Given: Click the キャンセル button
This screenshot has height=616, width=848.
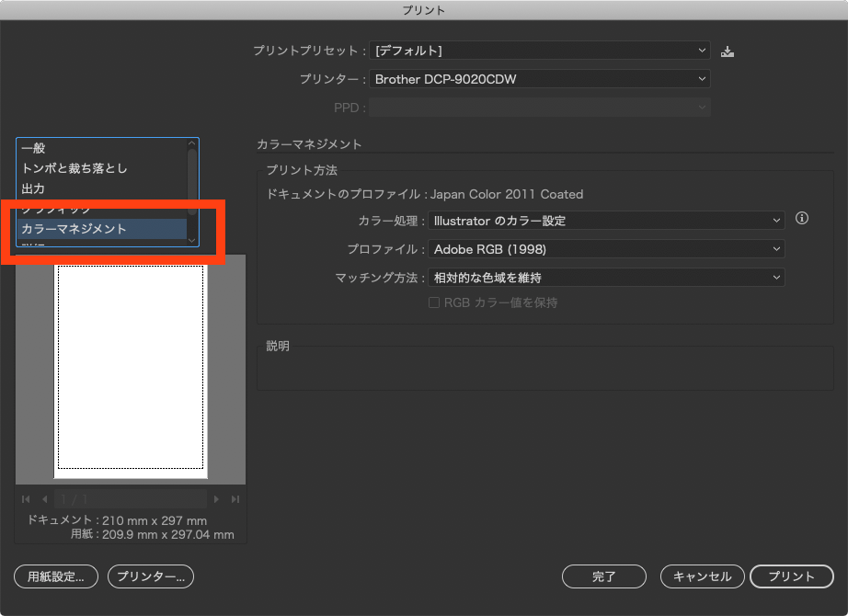Looking at the screenshot, I should pyautogui.click(x=702, y=576).
